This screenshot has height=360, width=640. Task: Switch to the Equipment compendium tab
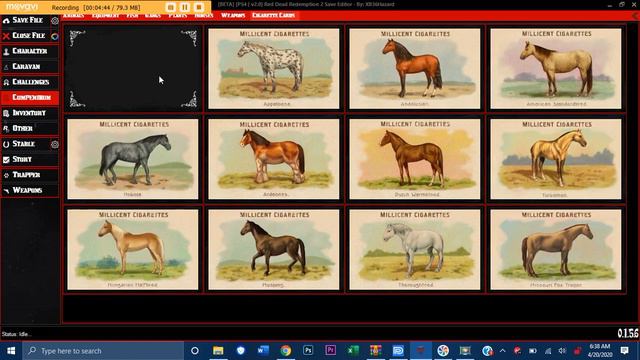click(105, 15)
